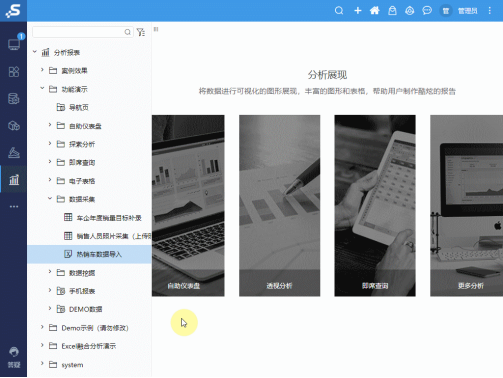Screen dimensions: 503x378
Task: Click the 热销车数据导入 Excel import icon
Action: pos(68,254)
